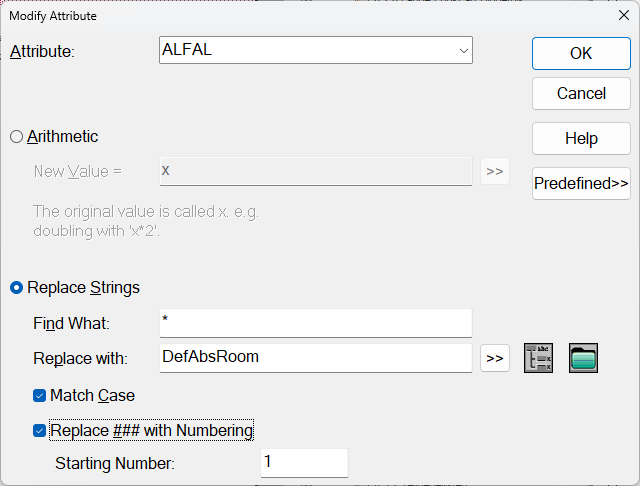Click the >> button next to New Value
Screen dimensions: 640x486
click(495, 171)
